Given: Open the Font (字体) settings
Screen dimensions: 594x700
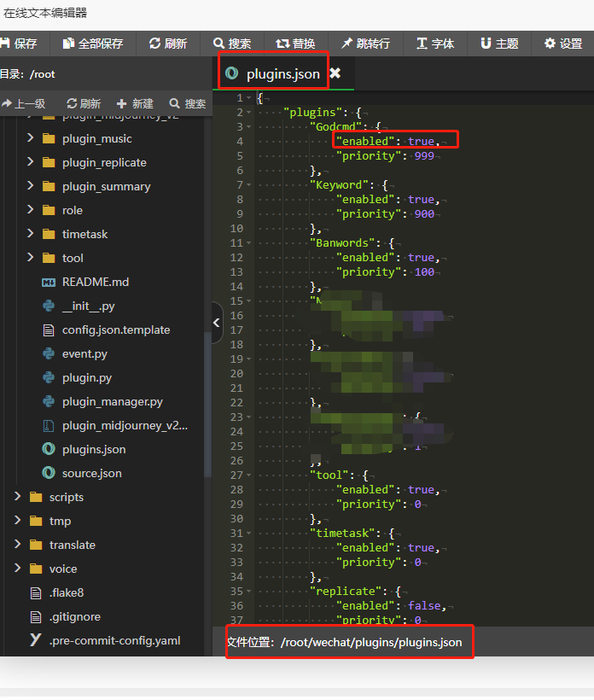Looking at the screenshot, I should 434,44.
